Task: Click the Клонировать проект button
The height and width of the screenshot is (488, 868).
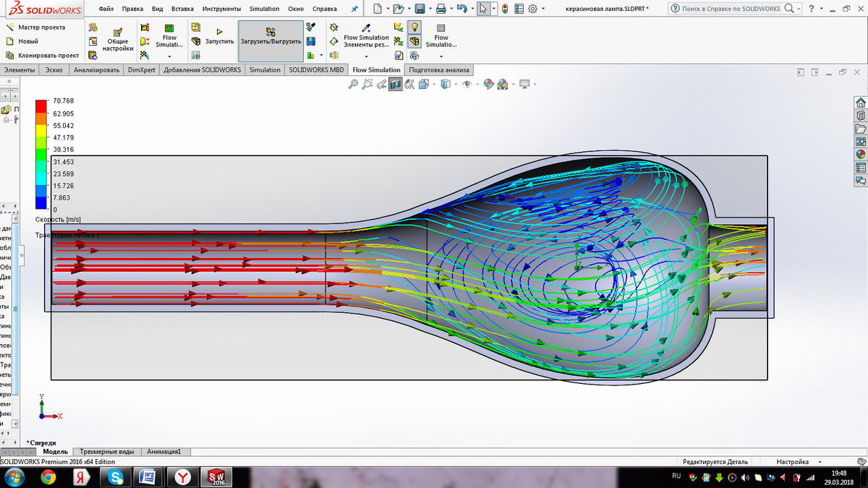Action: [x=43, y=55]
